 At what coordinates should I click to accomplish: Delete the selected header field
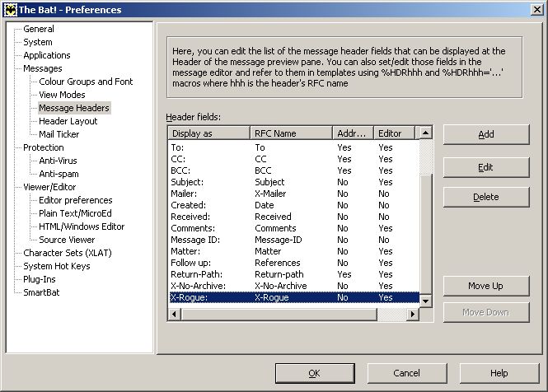[486, 197]
